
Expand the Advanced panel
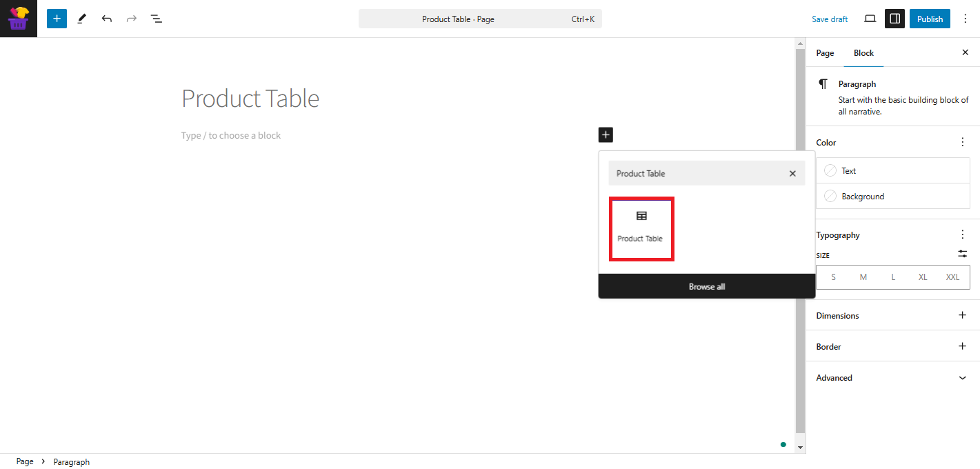tap(892, 378)
